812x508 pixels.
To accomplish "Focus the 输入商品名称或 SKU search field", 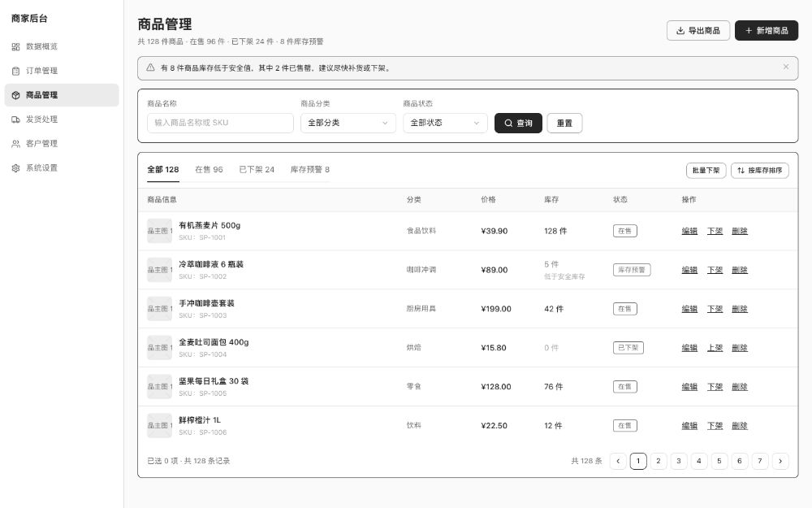I will (x=220, y=124).
